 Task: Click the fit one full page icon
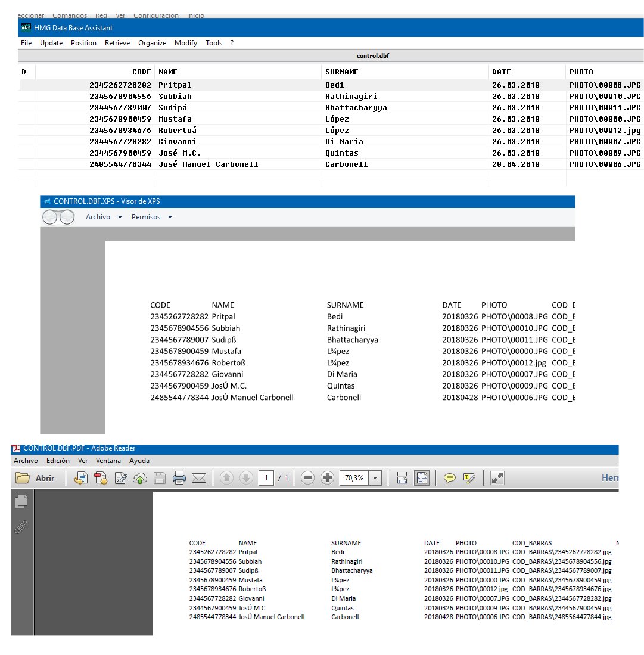(x=421, y=478)
